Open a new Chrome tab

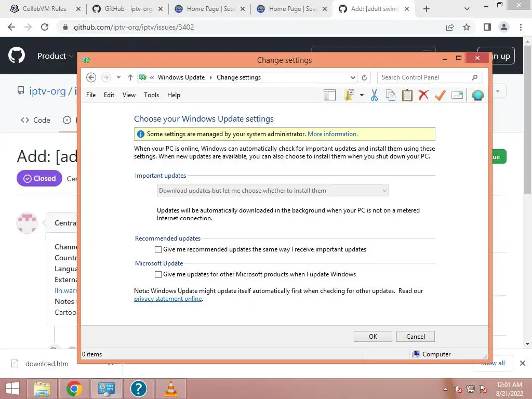click(x=427, y=9)
